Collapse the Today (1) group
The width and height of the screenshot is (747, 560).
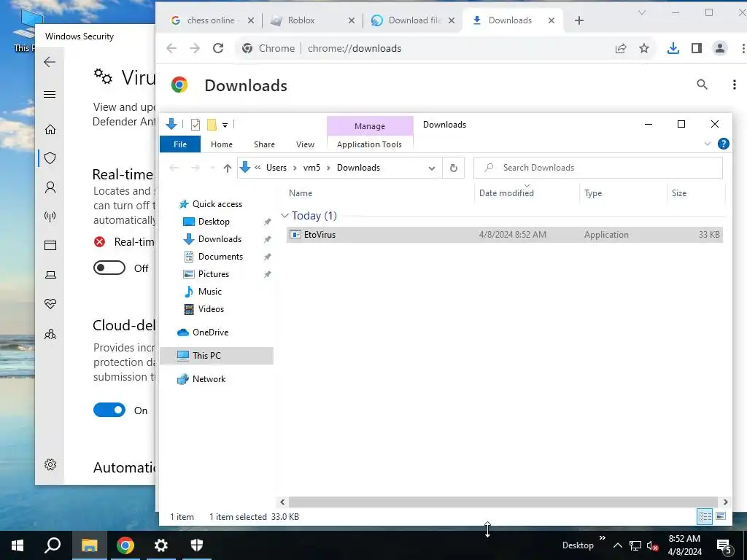(x=285, y=216)
